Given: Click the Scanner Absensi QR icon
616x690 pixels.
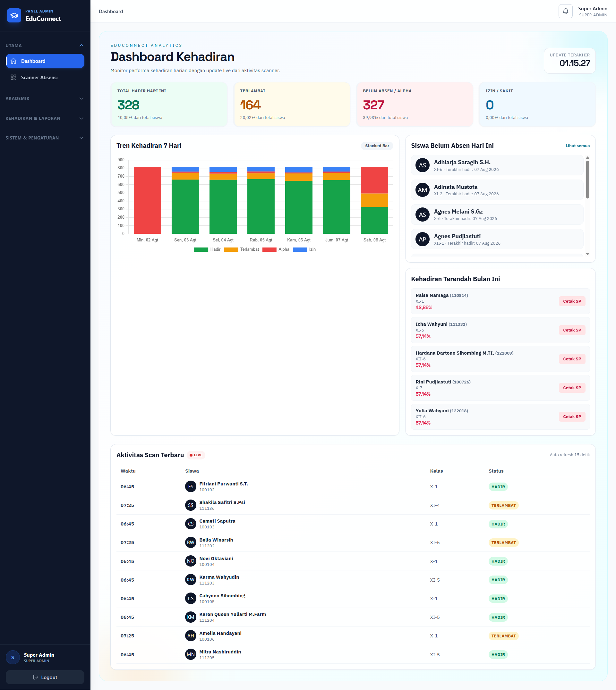Looking at the screenshot, I should [x=13, y=78].
